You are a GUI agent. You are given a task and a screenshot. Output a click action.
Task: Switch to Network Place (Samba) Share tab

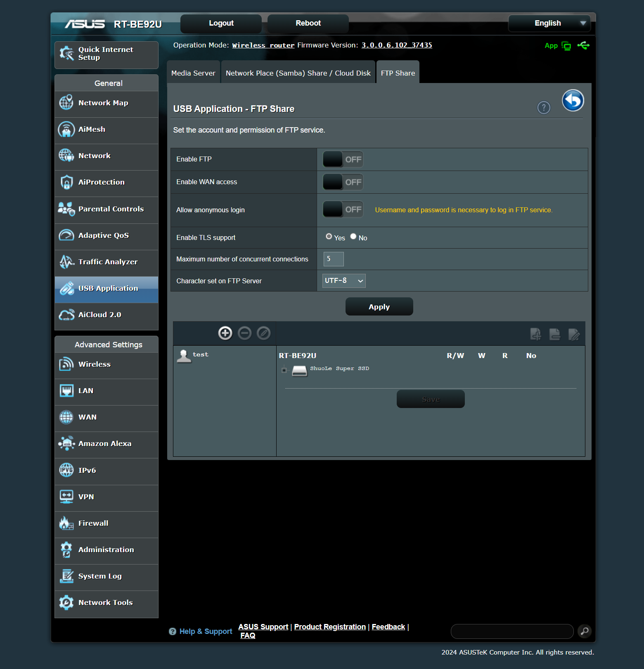(298, 73)
